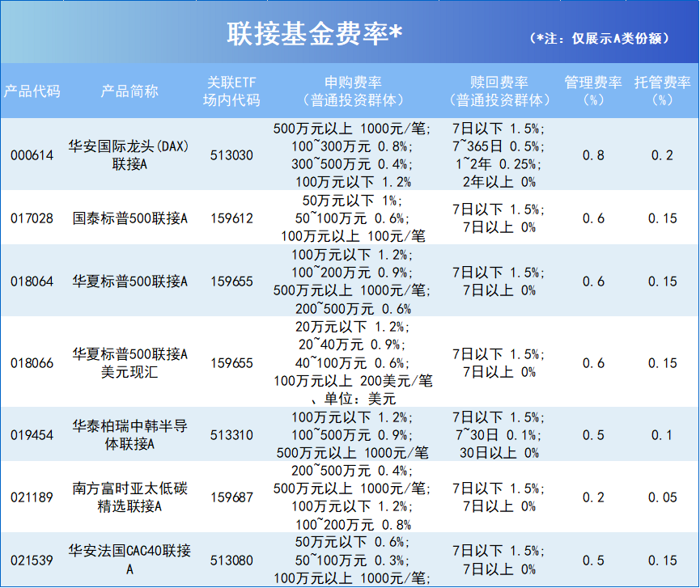The width and height of the screenshot is (700, 588).
Task: Click the 产品代码 column header
Action: [31, 91]
